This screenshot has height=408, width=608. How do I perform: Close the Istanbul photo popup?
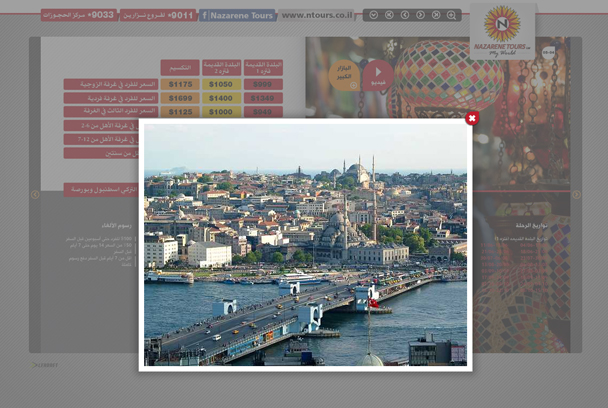pyautogui.click(x=472, y=118)
